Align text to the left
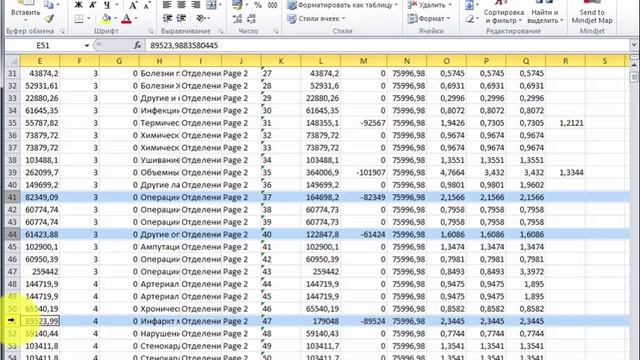Viewport: 640px width, 360px height. (x=167, y=5)
